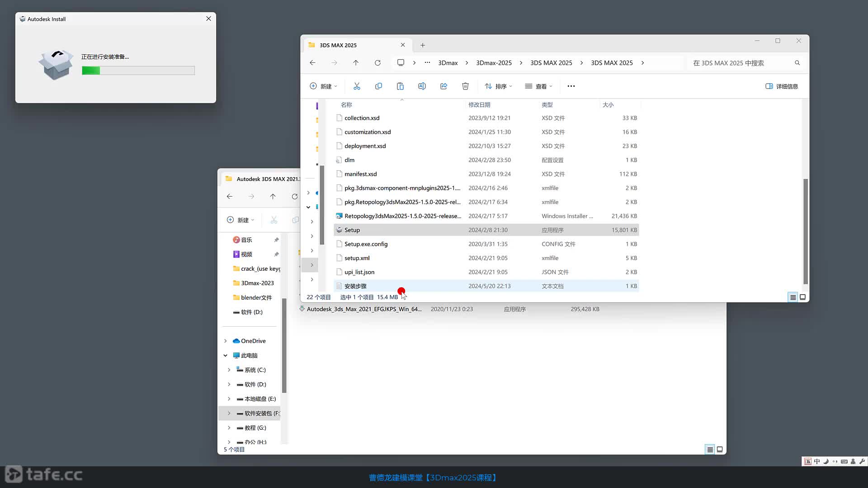The image size is (868, 488).
Task: Go up one folder in Autodesk 3DS MAX 2021 window
Action: pos(273,197)
